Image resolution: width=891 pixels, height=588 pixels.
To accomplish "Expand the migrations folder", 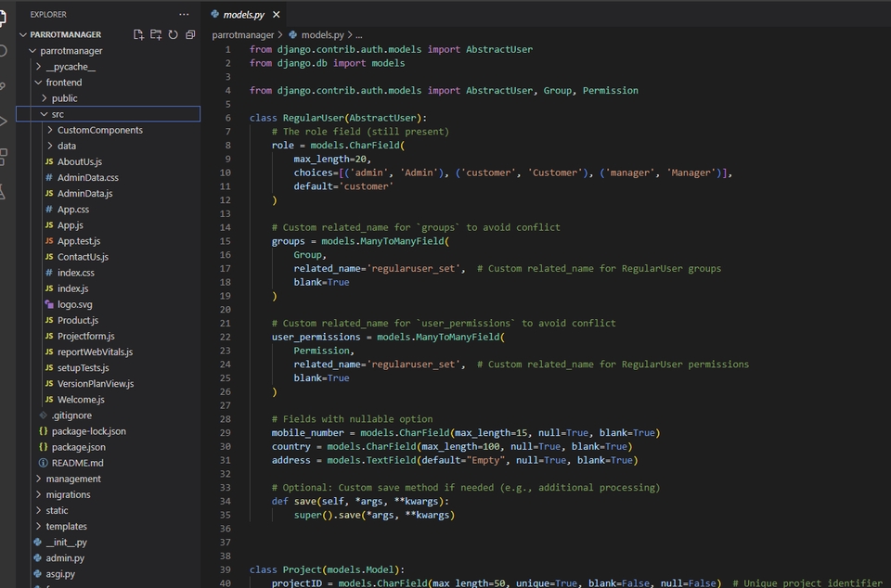I will (68, 494).
